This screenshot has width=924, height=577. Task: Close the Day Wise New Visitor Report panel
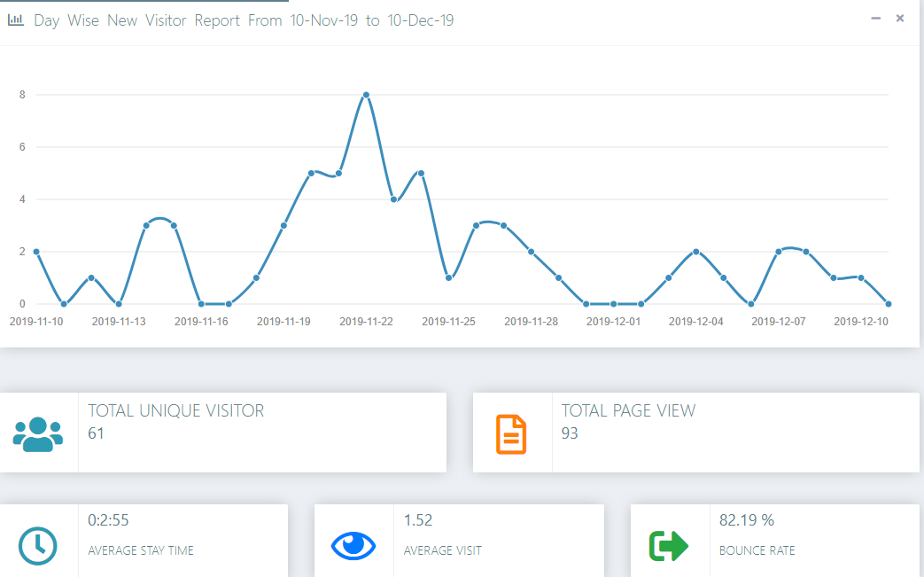(900, 19)
